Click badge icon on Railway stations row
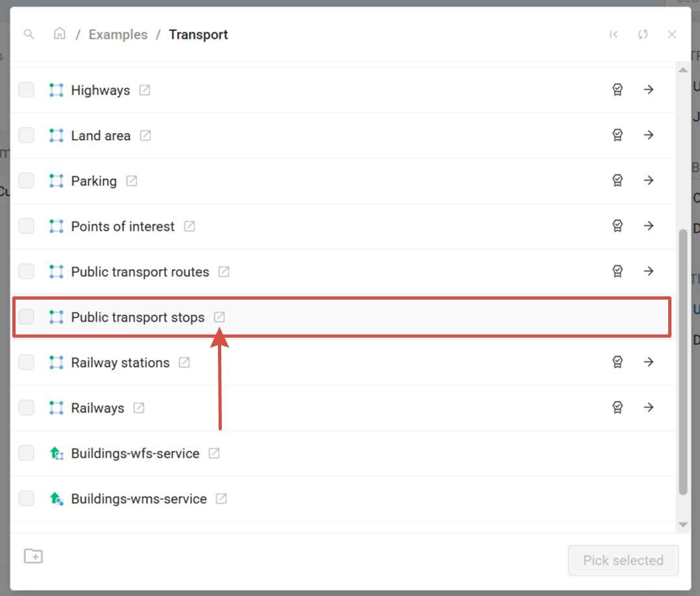This screenshot has width=700, height=596. pos(618,362)
